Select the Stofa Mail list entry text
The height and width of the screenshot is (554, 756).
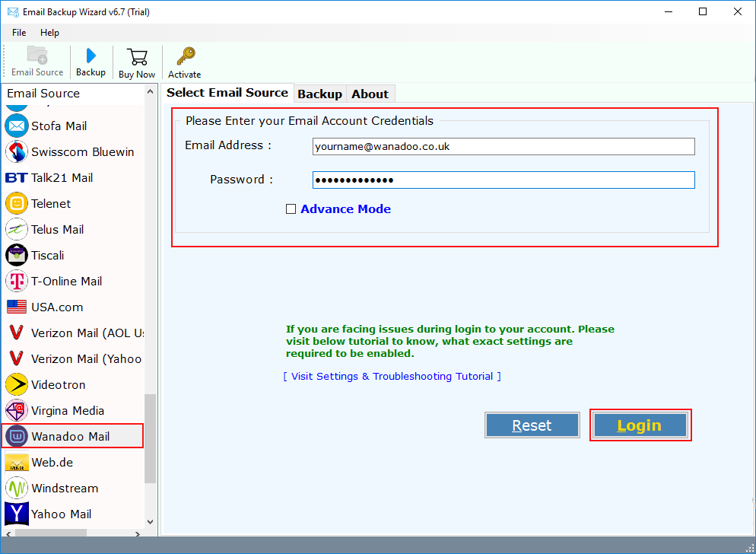59,126
